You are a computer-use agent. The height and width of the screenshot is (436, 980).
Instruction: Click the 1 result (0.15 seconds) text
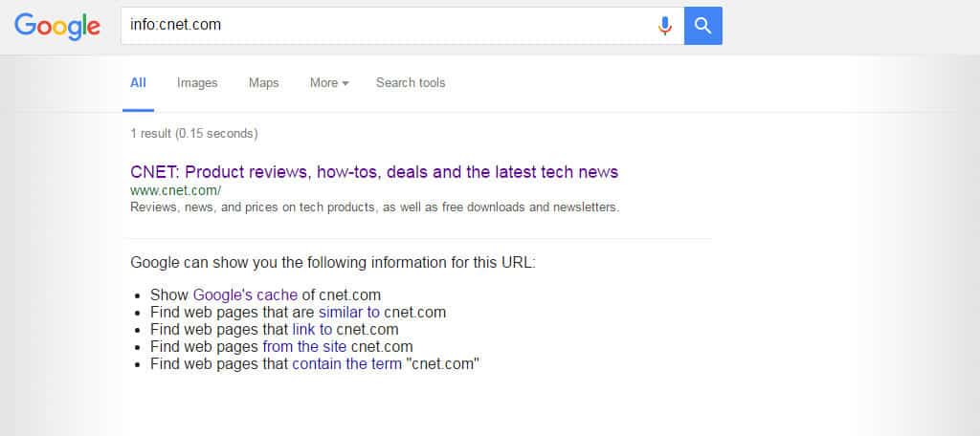(x=193, y=133)
